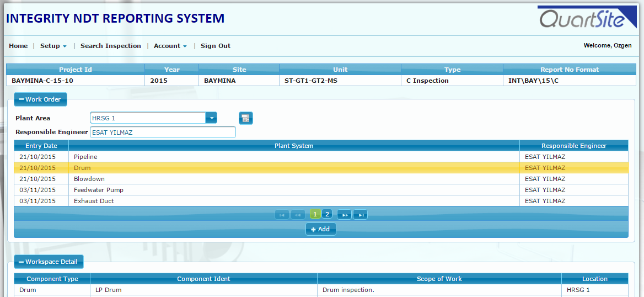Open the Plant Area dropdown arrow
644x297 pixels.
(x=211, y=118)
